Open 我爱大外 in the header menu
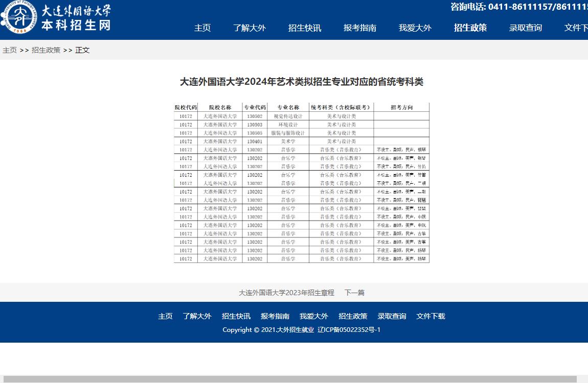Screen dimensions: 588x383 click(x=415, y=28)
